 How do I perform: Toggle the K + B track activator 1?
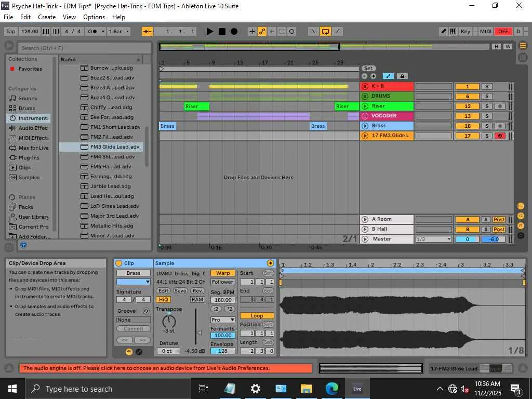[467, 87]
